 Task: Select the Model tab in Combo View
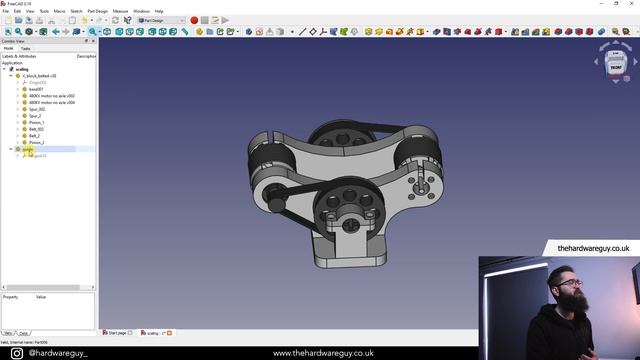pyautogui.click(x=9, y=49)
